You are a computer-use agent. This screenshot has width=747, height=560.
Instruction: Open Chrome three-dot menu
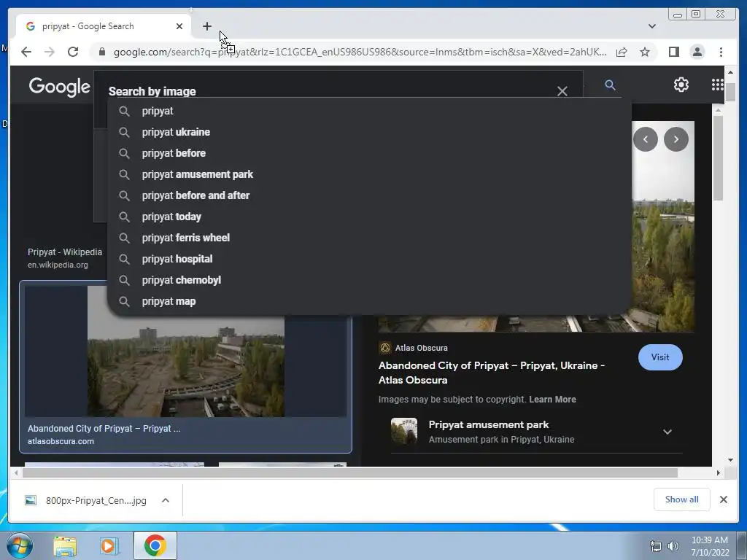[x=721, y=52]
